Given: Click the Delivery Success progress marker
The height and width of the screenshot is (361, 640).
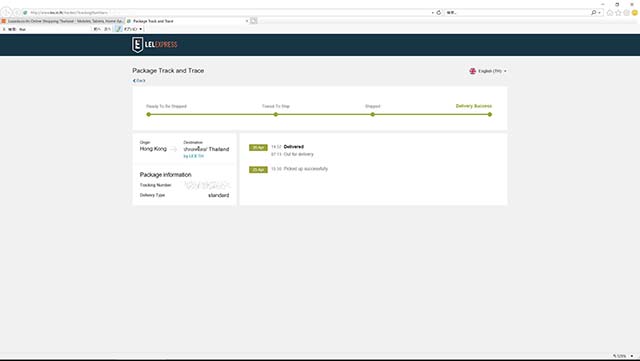Looking at the screenshot, I should [x=489, y=114].
